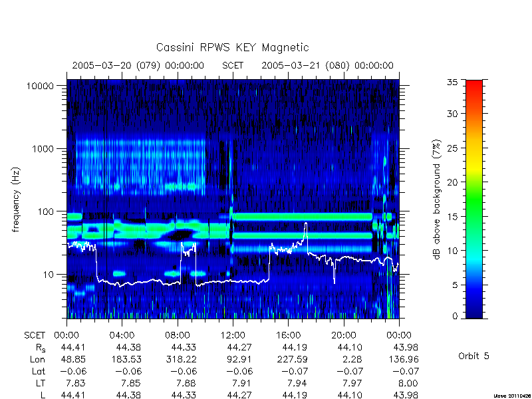Click the colorbar tick label 15
The height and width of the screenshot is (399, 532).
point(452,217)
